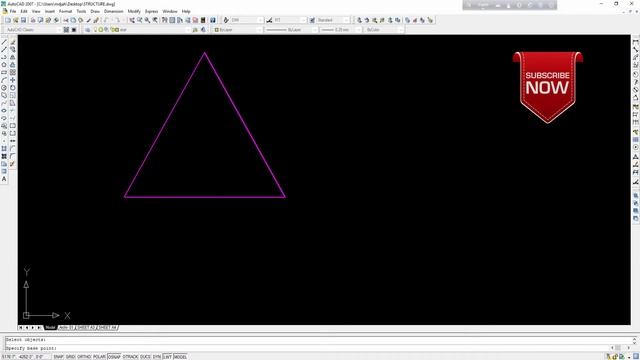640x360 pixels.
Task: Select the Erase tool in Modify toolbar
Action: click(x=13, y=42)
